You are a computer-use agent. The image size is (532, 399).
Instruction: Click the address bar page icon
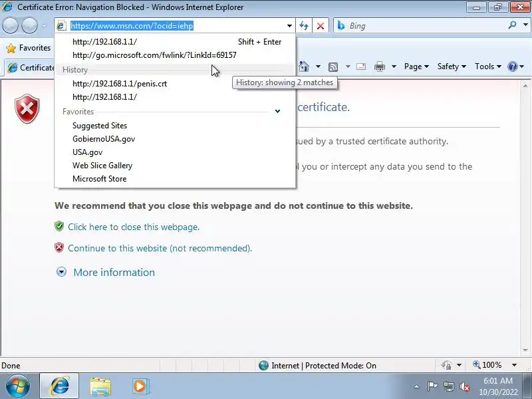pyautogui.click(x=61, y=26)
